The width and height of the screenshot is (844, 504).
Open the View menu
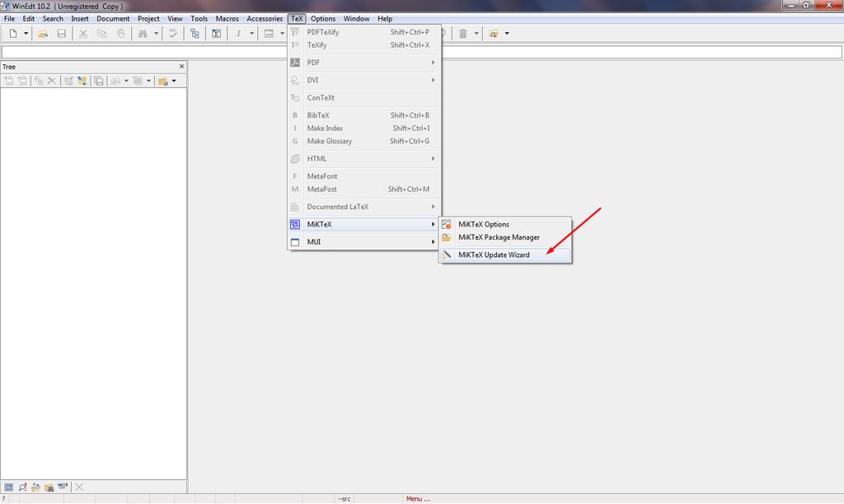(x=175, y=18)
